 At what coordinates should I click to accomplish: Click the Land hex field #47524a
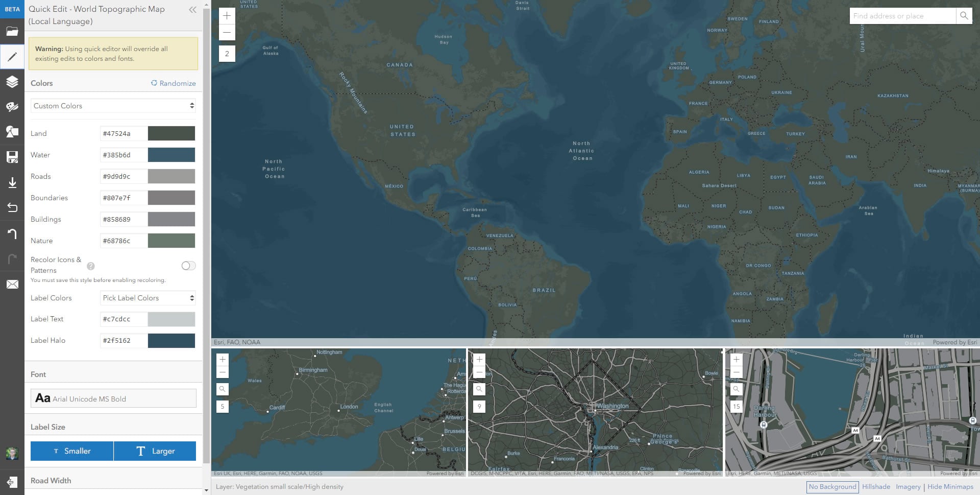click(x=124, y=133)
